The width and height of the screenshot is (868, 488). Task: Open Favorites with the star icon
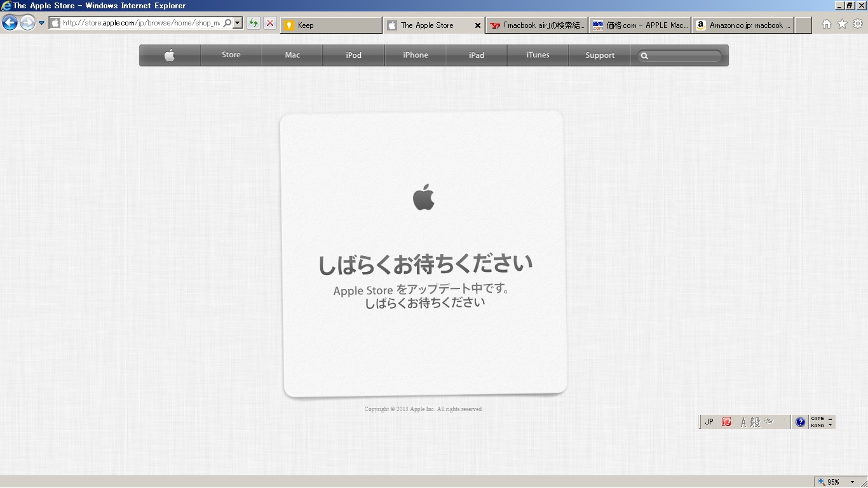pos(842,24)
